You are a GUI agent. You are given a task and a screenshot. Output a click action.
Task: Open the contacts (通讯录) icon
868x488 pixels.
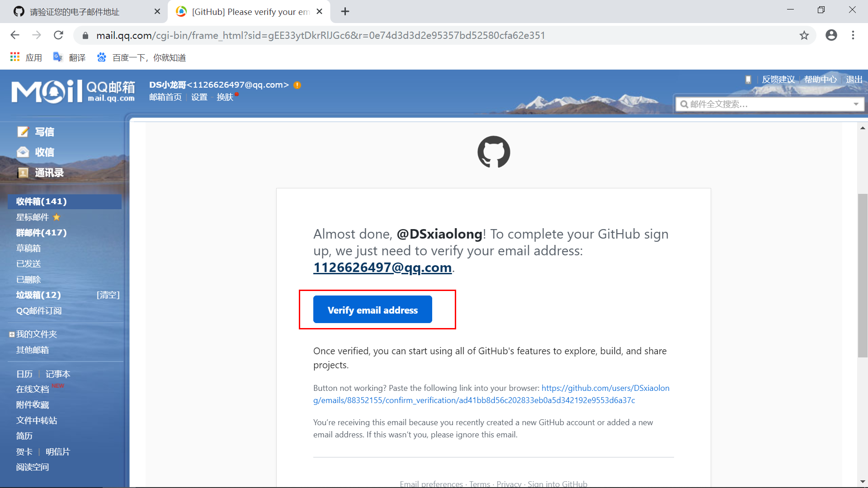[23, 173]
